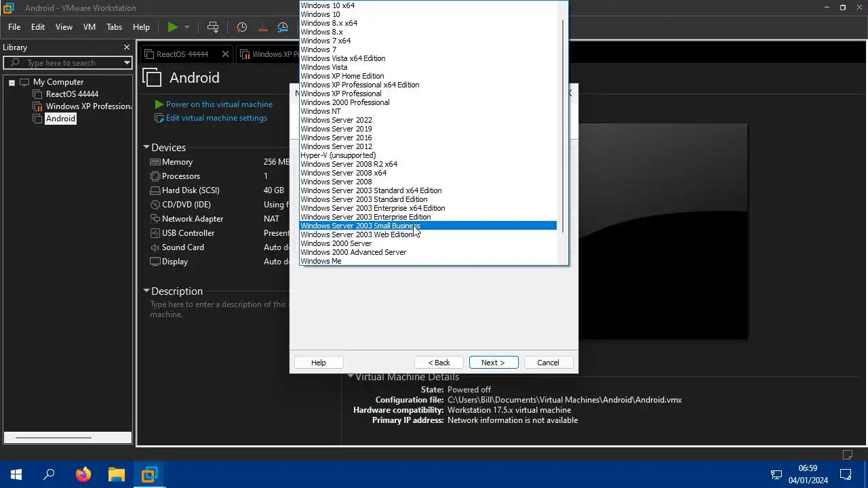868x488 pixels.
Task: Collapse Virtual Machine Details section
Action: [x=351, y=377]
